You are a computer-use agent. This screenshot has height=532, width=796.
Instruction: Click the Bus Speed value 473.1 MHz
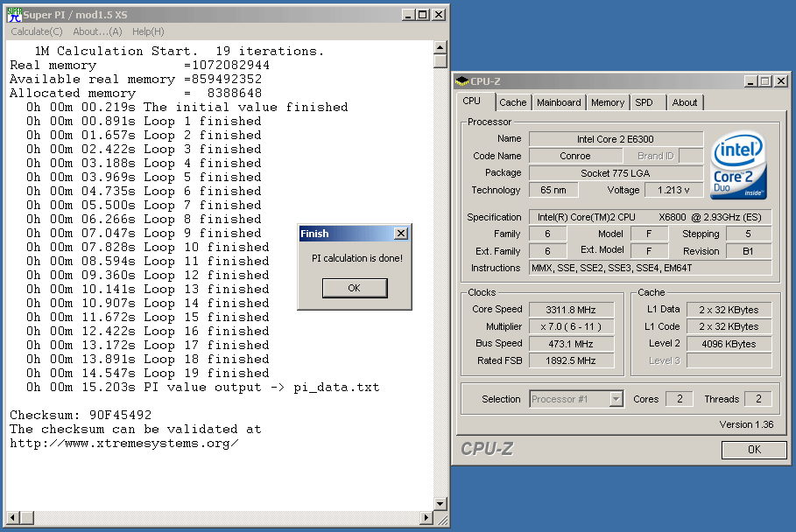(x=571, y=344)
